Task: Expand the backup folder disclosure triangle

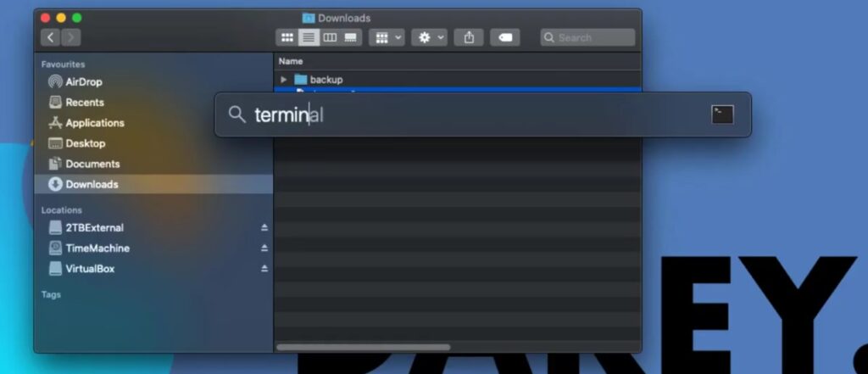Action: [x=284, y=80]
